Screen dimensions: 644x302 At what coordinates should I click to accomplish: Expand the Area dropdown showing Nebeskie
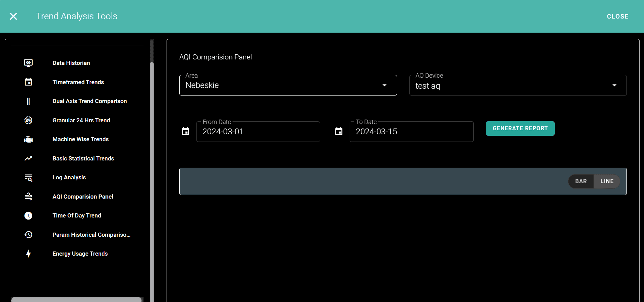pyautogui.click(x=288, y=85)
